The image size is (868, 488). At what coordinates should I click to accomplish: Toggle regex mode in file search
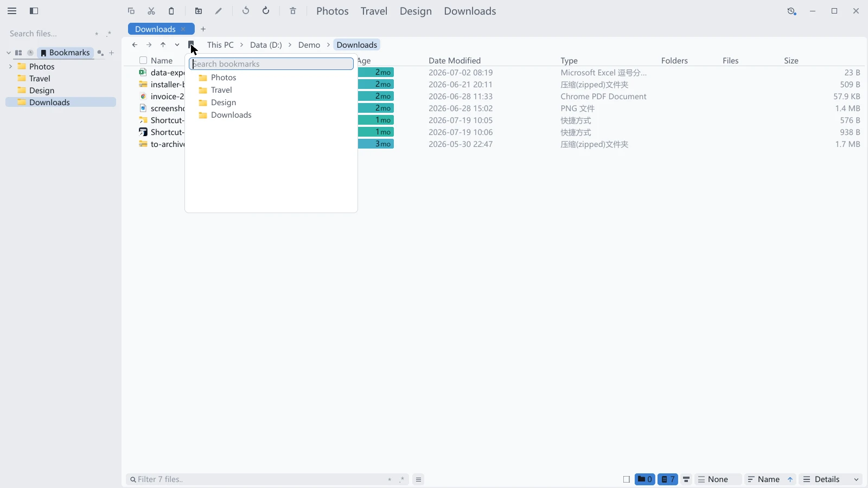click(109, 34)
